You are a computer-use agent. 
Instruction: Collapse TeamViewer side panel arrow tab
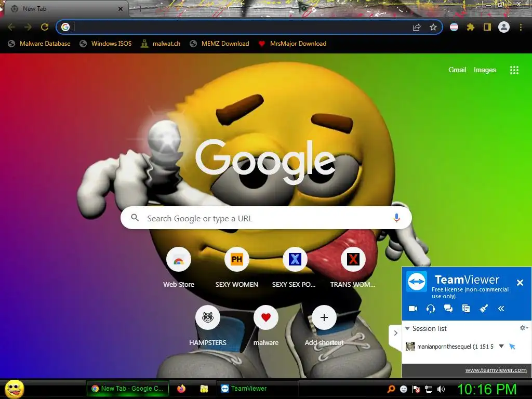(395, 333)
